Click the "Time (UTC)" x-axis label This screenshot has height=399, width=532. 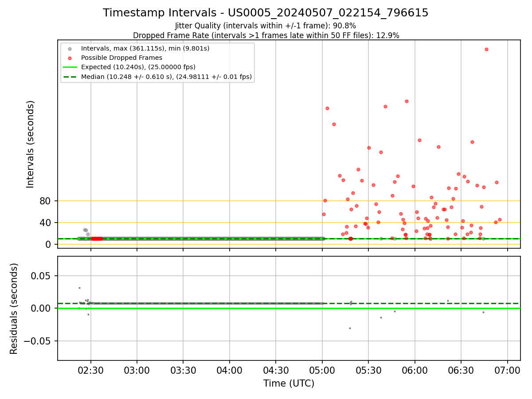pos(289,383)
